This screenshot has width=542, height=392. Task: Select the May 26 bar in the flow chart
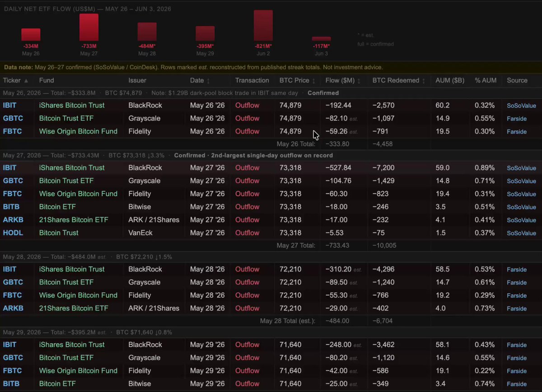pyautogui.click(x=31, y=35)
